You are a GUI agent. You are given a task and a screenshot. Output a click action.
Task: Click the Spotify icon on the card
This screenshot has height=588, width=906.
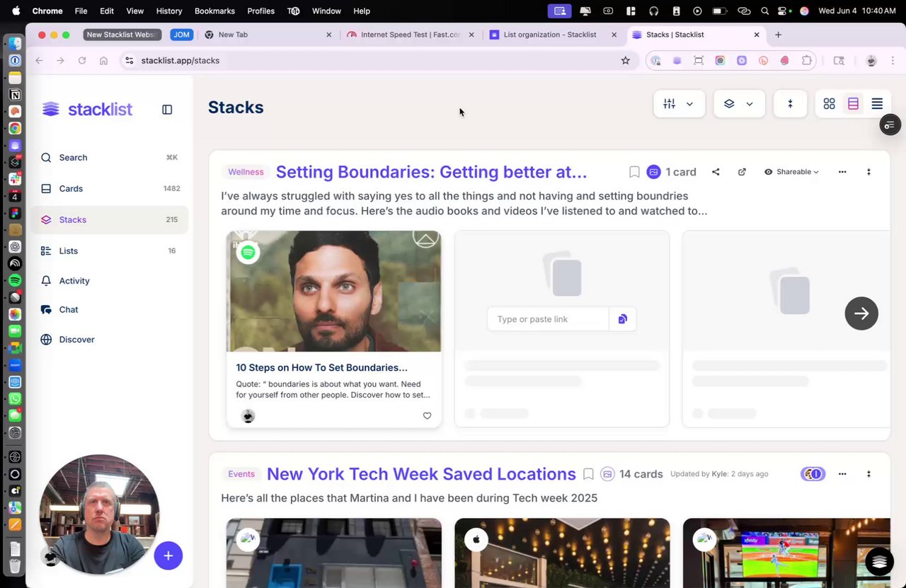click(248, 252)
